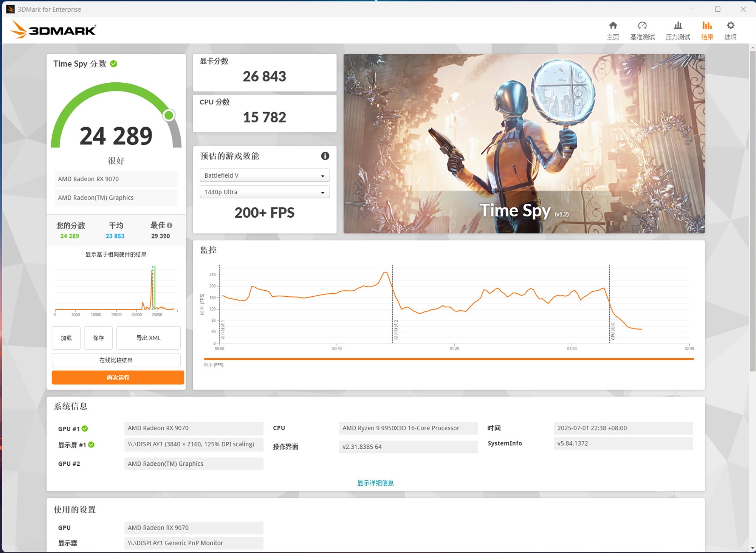Click the vertical scrollbar down arrow
Viewport: 756px width, 553px height.
pos(752,548)
